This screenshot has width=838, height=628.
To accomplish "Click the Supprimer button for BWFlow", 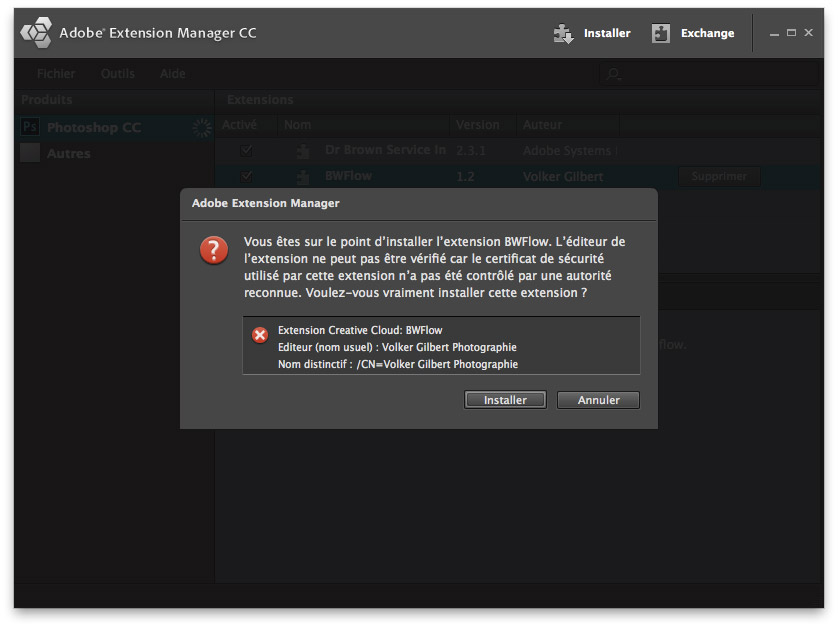I will pyautogui.click(x=719, y=176).
